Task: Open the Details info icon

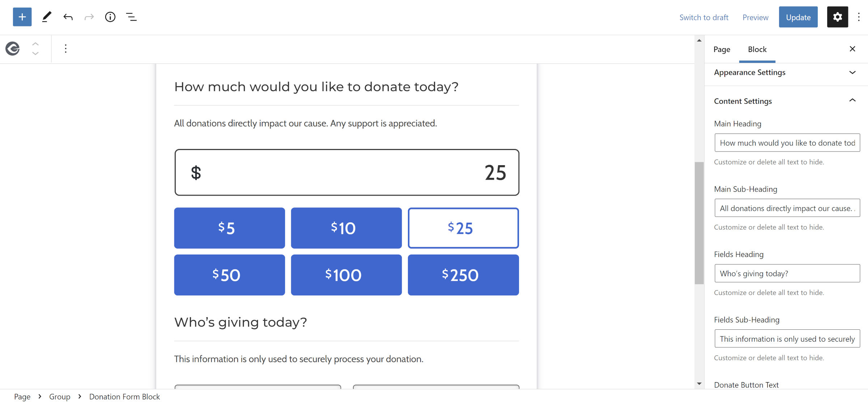Action: (110, 17)
